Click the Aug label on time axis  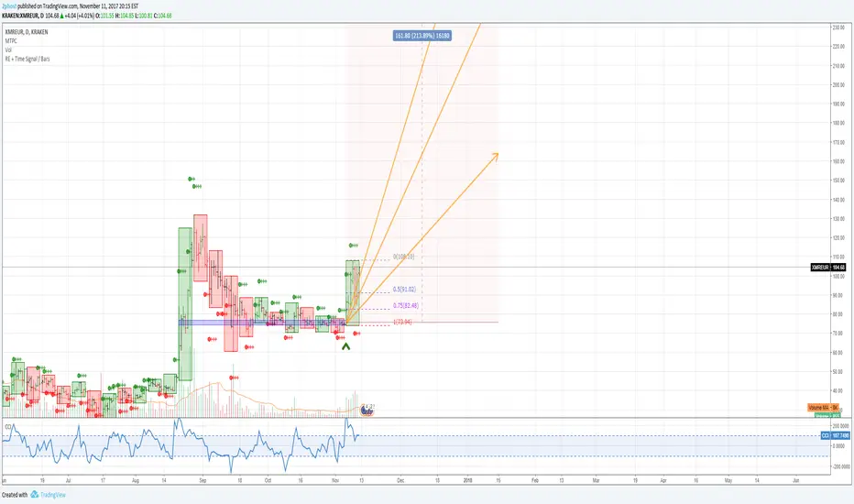pos(135,480)
